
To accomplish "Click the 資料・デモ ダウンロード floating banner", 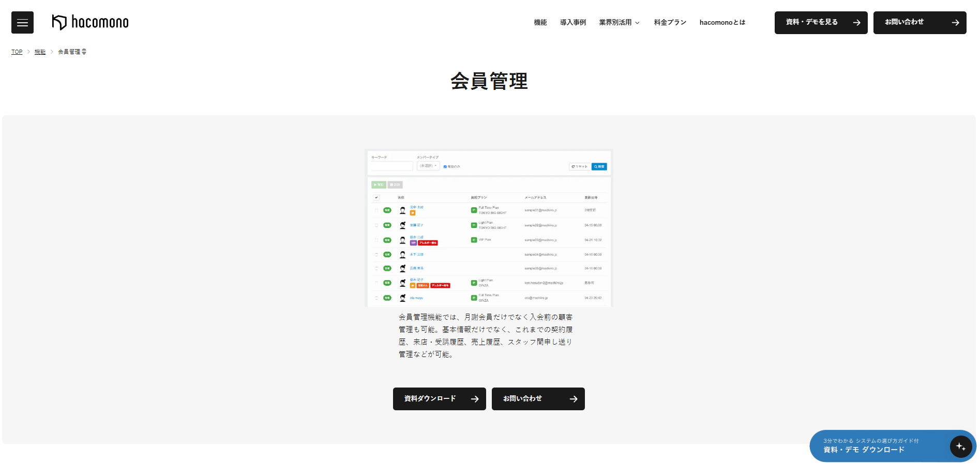I will click(x=893, y=446).
